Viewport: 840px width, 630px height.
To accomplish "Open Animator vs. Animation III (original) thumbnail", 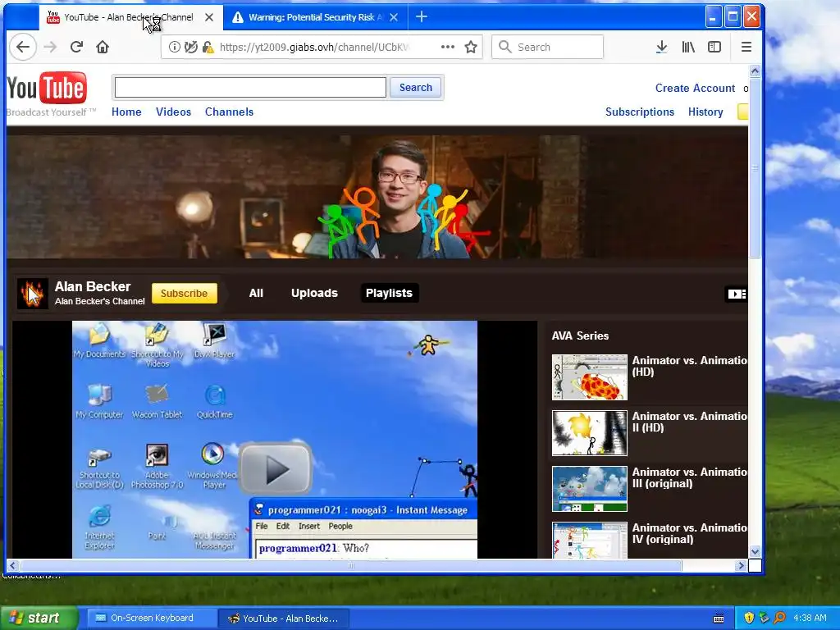I will coord(589,489).
